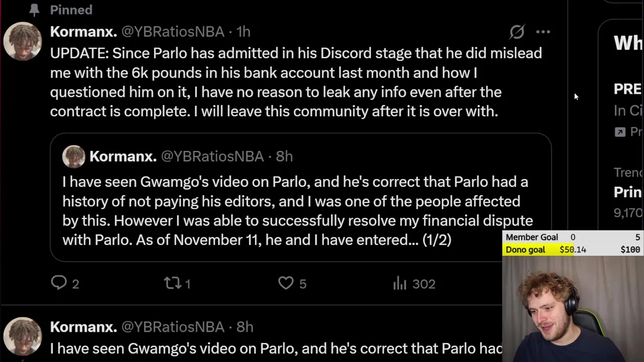Like the pinned UPDATE post
This screenshot has width=644, height=362.
[x=286, y=283]
